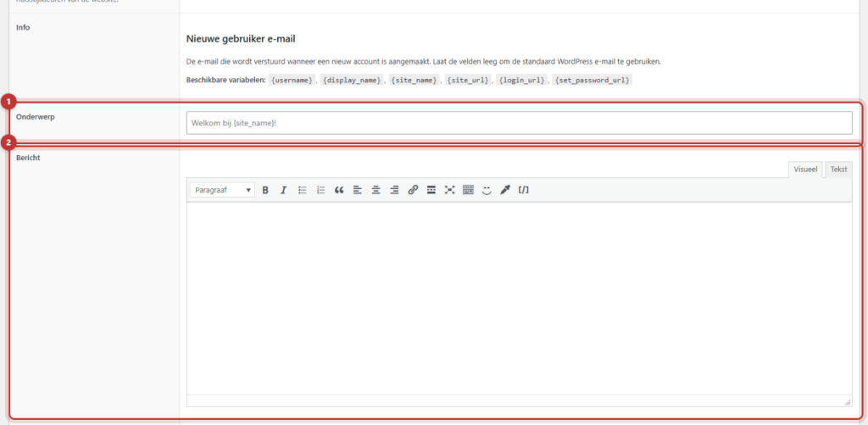Switch to the Tekst editor tab
Image resolution: width=868 pixels, height=425 pixels.
coord(838,170)
